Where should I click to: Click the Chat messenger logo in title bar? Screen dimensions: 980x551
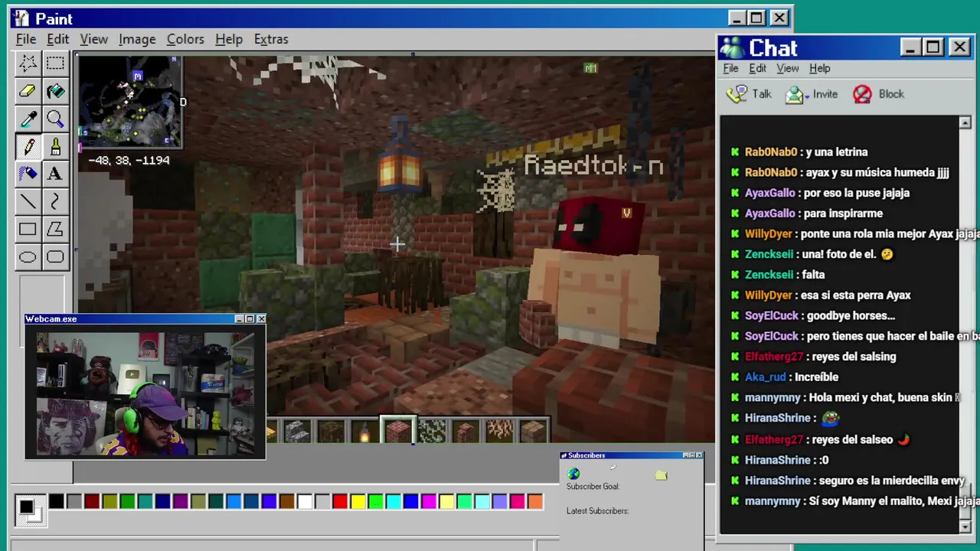pyautogui.click(x=732, y=47)
